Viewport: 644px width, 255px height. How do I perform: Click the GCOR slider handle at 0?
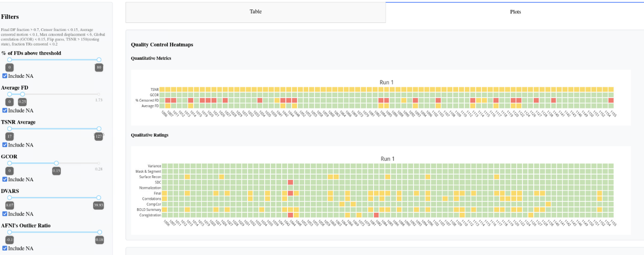(x=9, y=163)
